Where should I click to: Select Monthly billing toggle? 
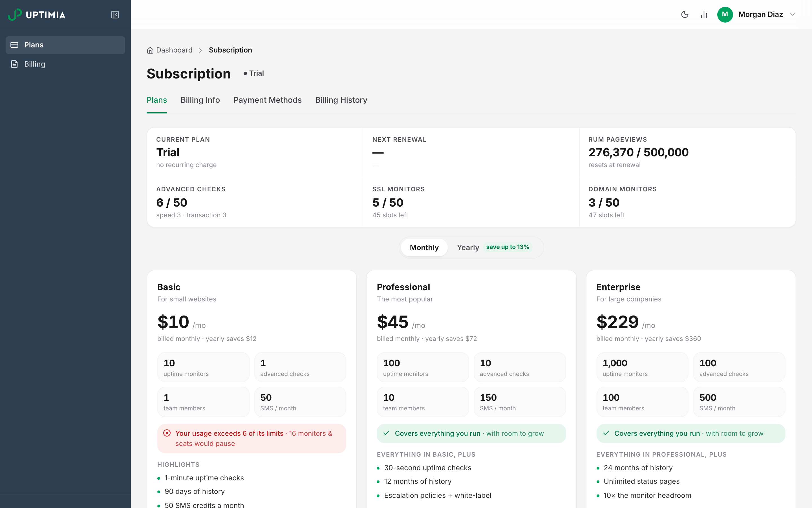[424, 248]
